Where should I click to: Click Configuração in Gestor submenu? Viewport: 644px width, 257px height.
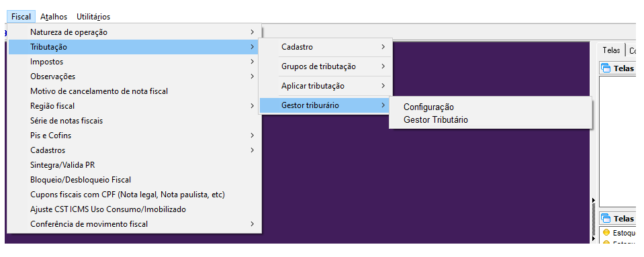[490, 107]
